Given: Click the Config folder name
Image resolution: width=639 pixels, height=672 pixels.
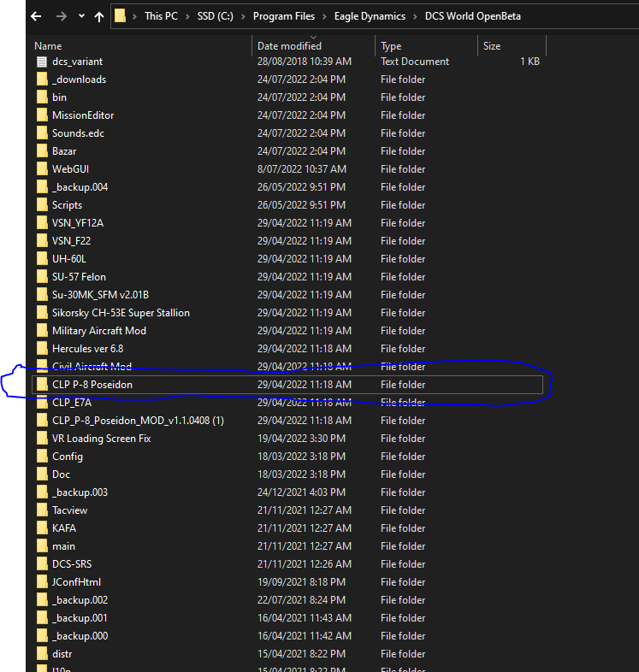Looking at the screenshot, I should point(68,457).
